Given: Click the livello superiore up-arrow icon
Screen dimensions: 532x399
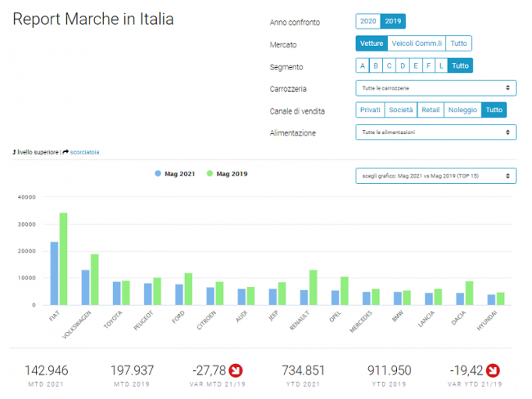Looking at the screenshot, I should (14, 152).
